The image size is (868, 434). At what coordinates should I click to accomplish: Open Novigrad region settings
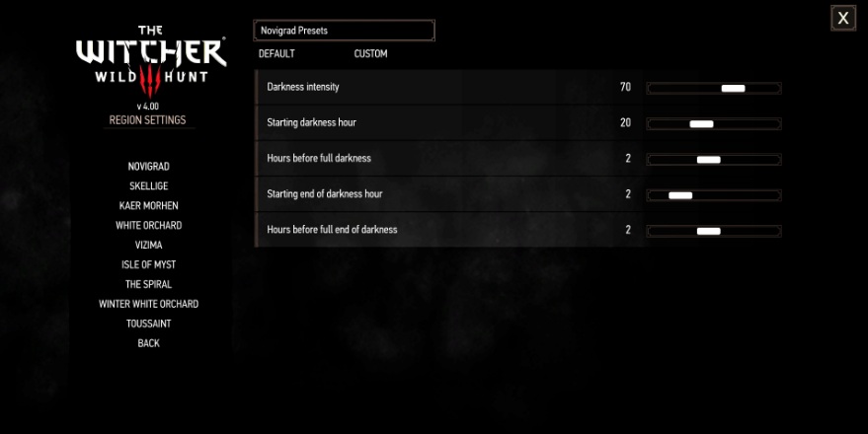(148, 167)
